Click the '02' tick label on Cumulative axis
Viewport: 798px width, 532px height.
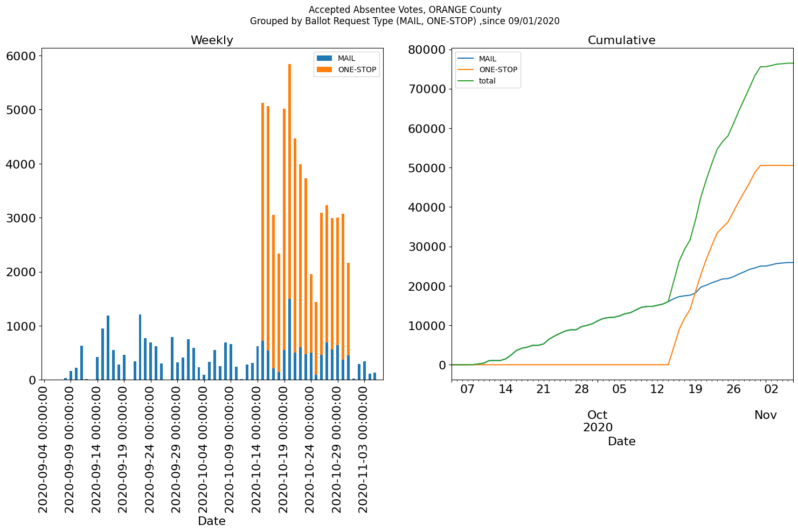[771, 389]
